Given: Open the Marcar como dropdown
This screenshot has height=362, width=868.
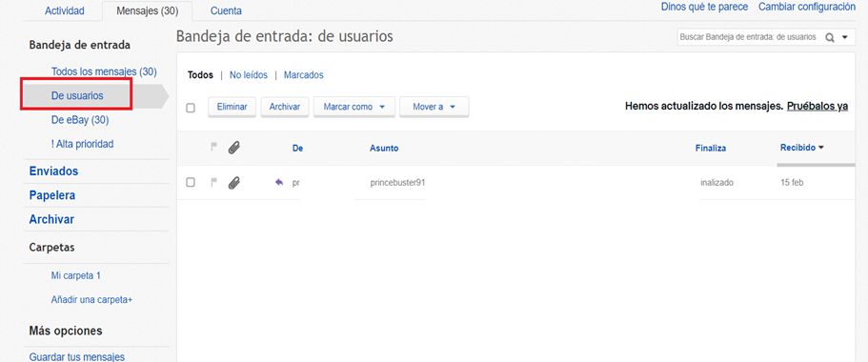Looking at the screenshot, I should pyautogui.click(x=354, y=107).
